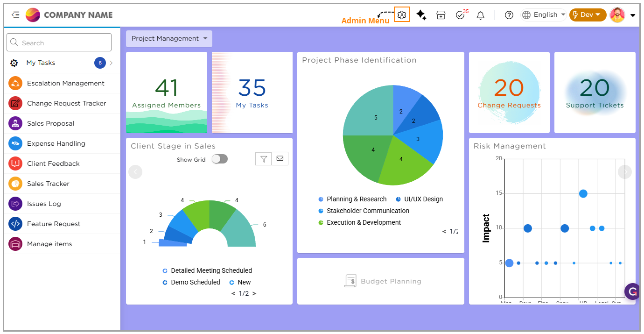644x334 pixels.
Task: Open task checklist icon with 35 badge
Action: (460, 15)
